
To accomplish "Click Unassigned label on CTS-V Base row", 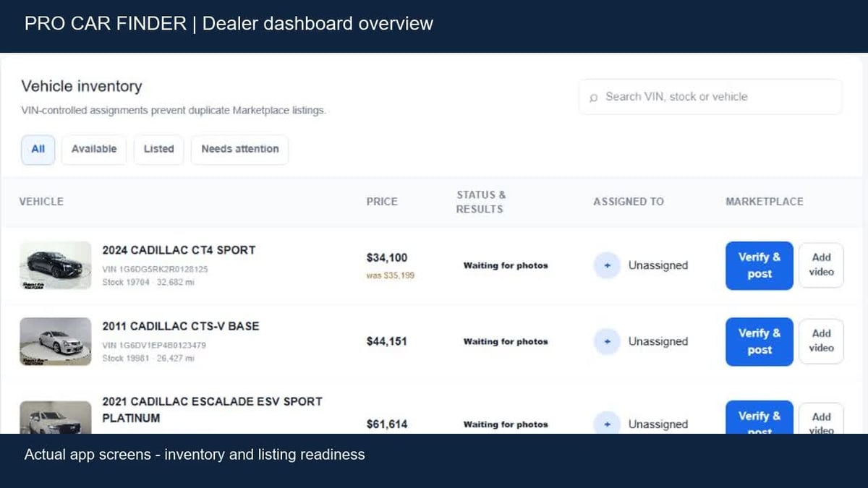I will click(x=658, y=341).
